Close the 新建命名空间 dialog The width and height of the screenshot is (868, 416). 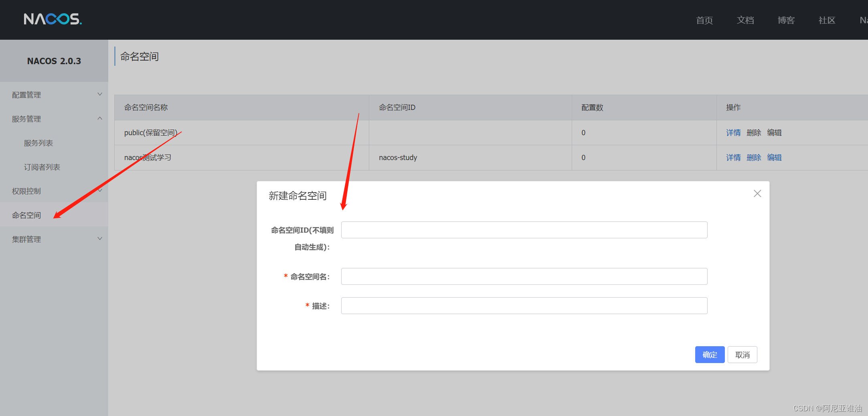pos(757,194)
